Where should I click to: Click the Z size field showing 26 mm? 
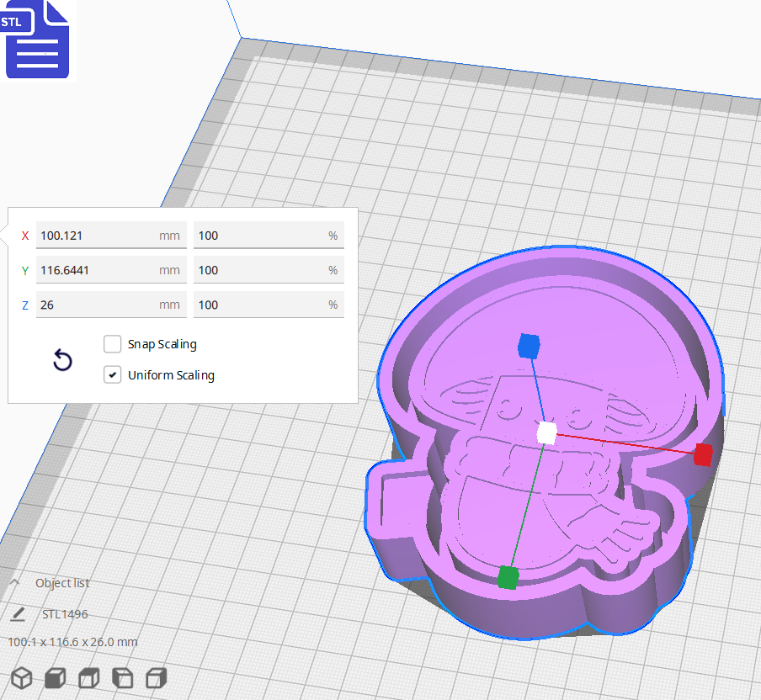click(109, 304)
